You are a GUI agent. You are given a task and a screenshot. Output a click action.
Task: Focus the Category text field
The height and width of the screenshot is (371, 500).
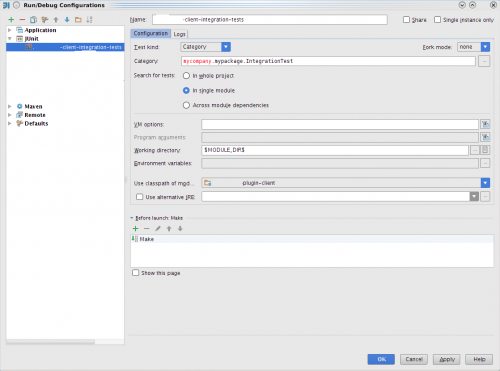coord(328,61)
